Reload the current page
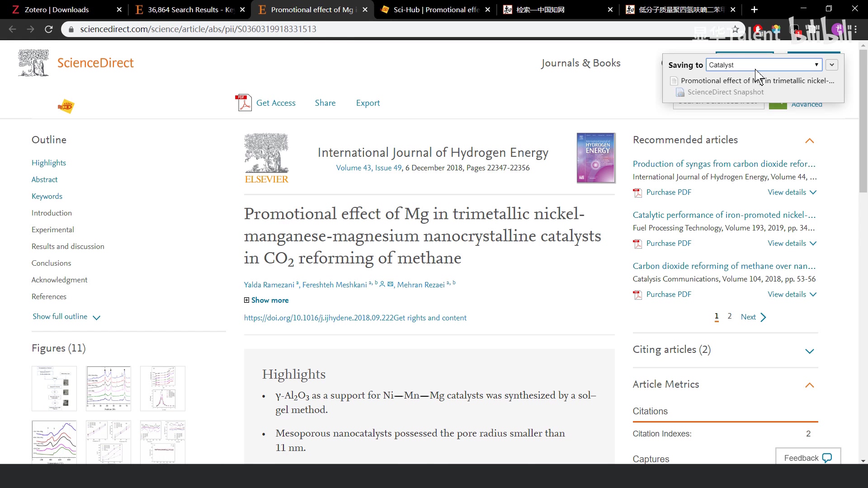The height and width of the screenshot is (488, 868). coord(49,29)
